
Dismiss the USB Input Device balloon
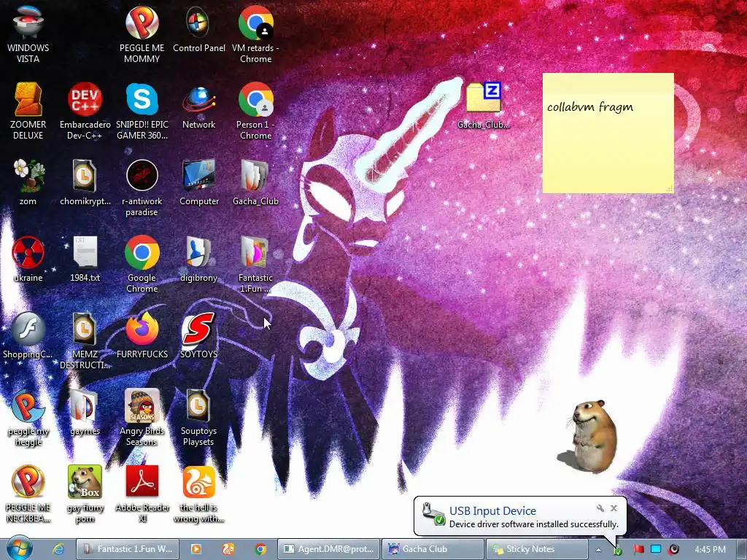click(614, 508)
